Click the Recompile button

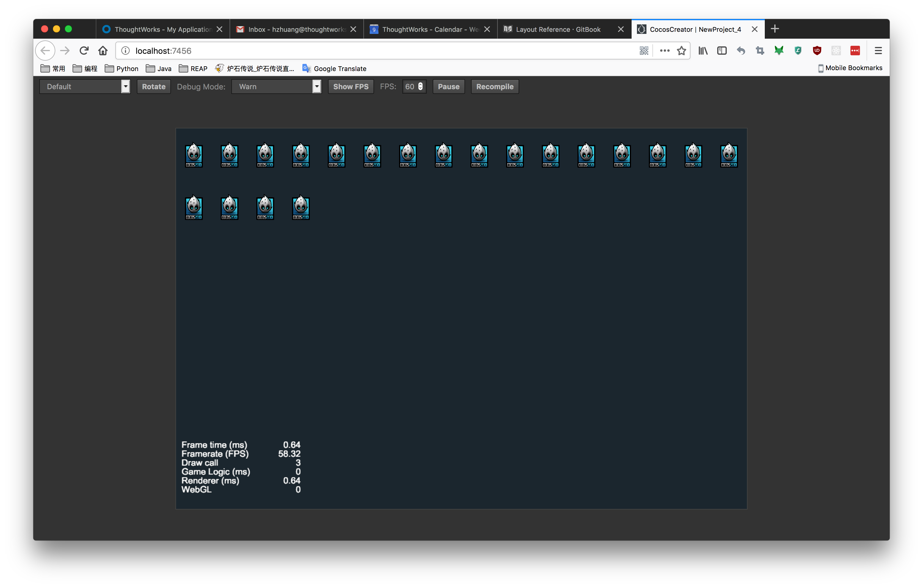coord(495,87)
